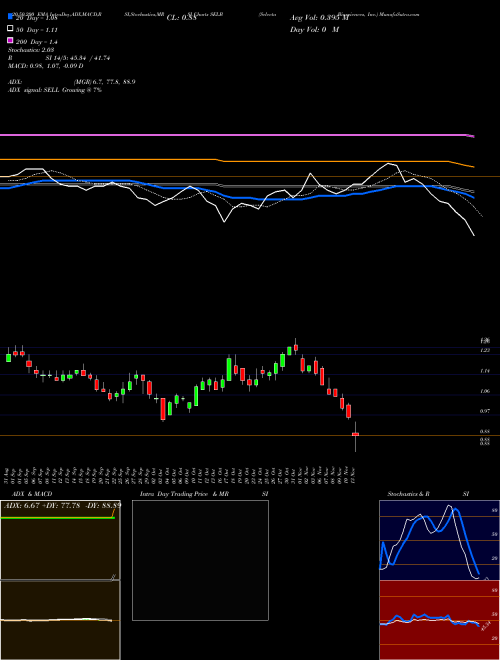Click the 0.97 price axis label
The image size is (500, 660).
pos(485,411)
